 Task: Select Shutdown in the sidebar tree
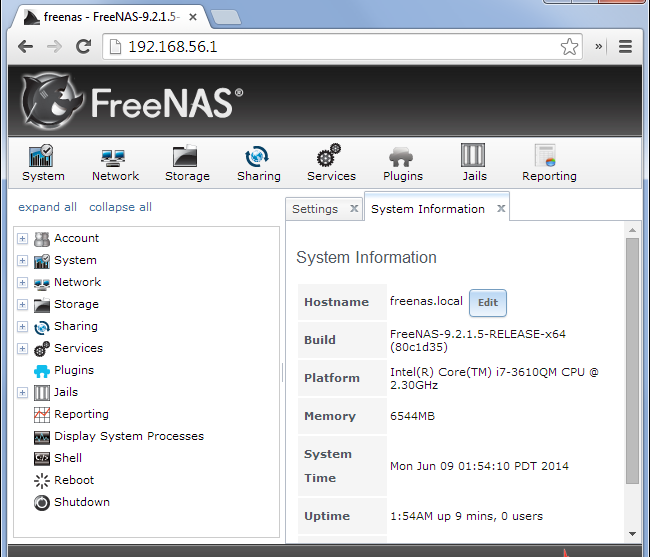[82, 502]
